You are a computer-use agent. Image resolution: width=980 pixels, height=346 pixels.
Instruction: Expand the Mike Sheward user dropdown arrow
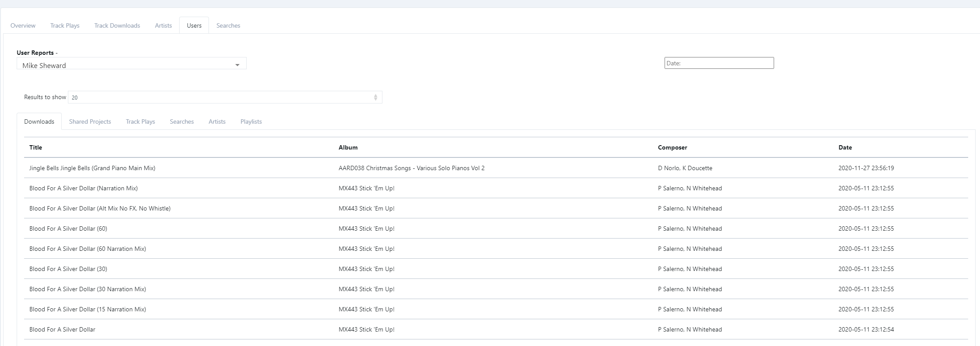(x=237, y=65)
